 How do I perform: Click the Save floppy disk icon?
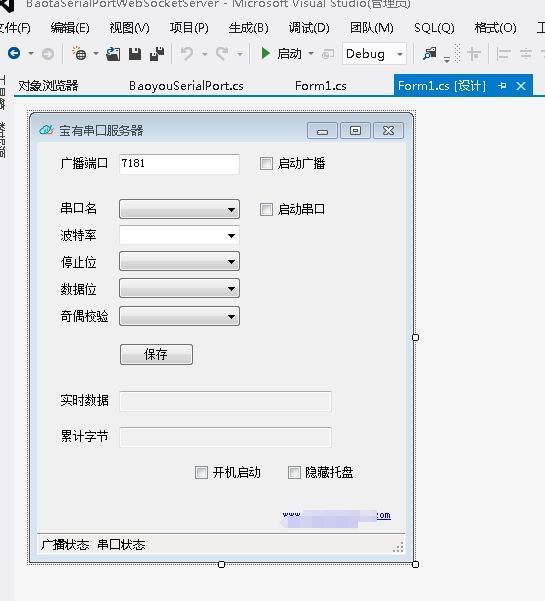(135, 54)
